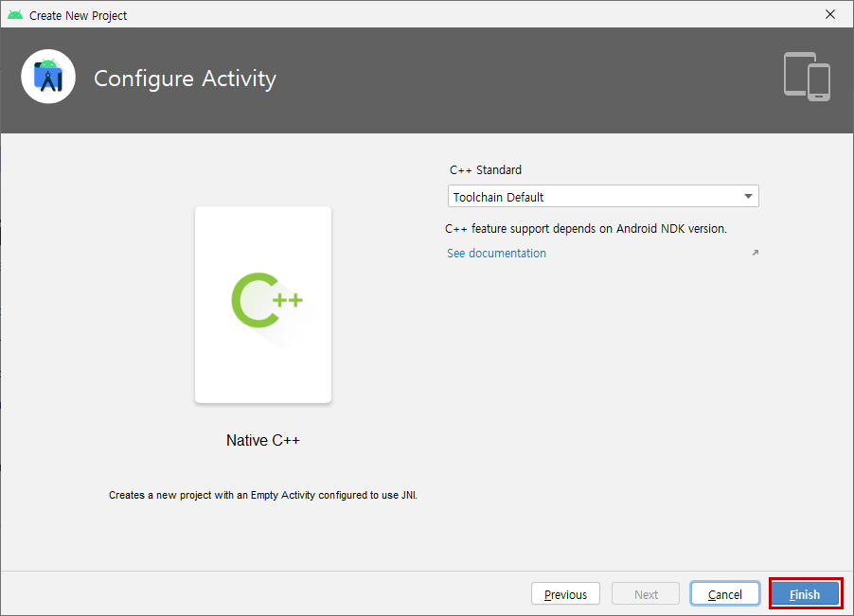The height and width of the screenshot is (616, 854).
Task: Click the Android Studio logo icon
Action: (x=48, y=77)
